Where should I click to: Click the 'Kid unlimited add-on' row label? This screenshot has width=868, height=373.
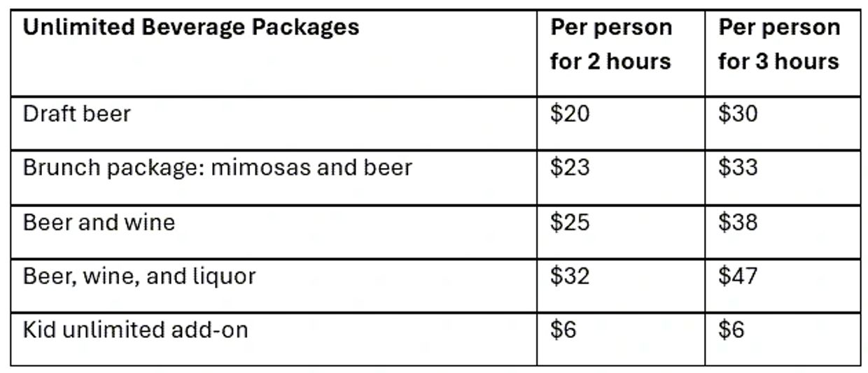136,330
